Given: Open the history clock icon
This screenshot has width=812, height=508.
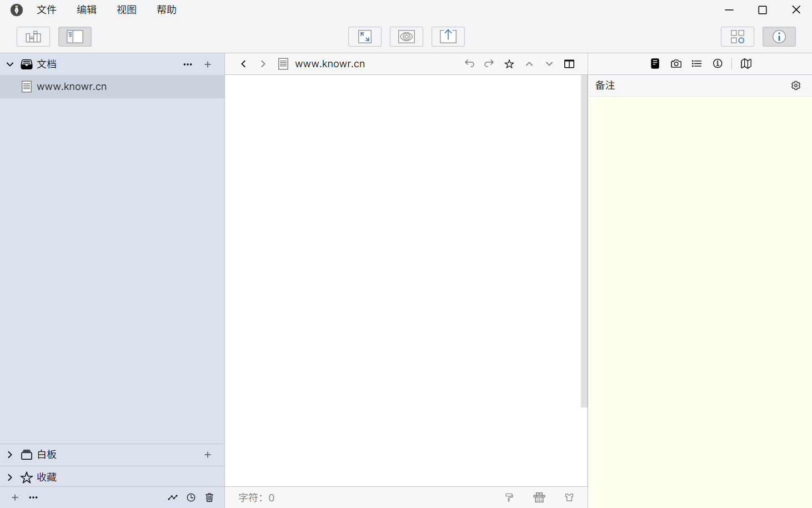Looking at the screenshot, I should click(191, 497).
